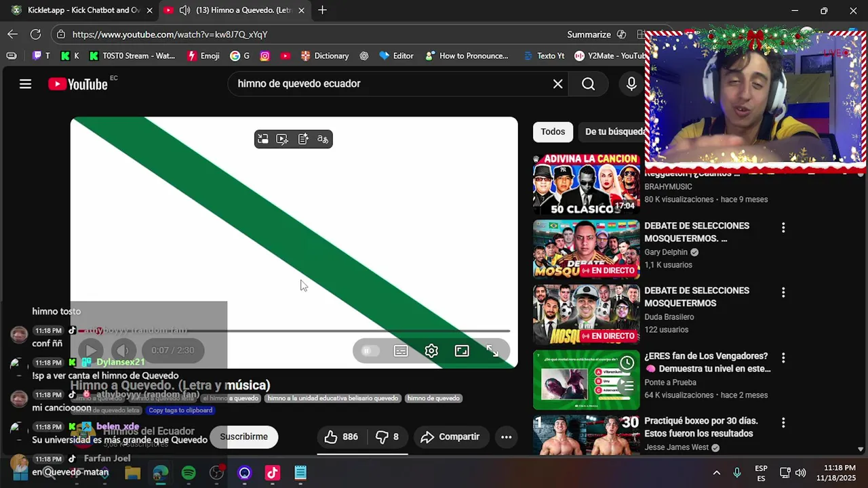Toggle autoplay switch in the player

click(369, 350)
